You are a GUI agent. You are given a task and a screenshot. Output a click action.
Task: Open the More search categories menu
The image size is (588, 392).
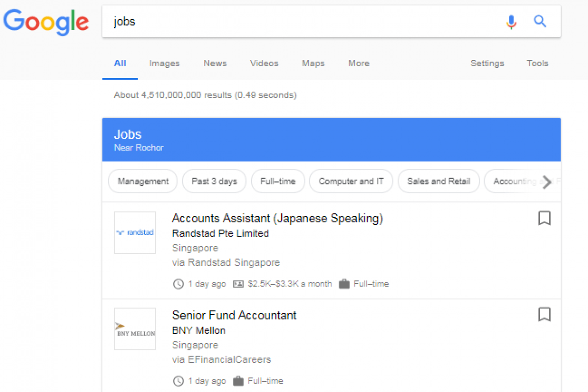point(358,63)
